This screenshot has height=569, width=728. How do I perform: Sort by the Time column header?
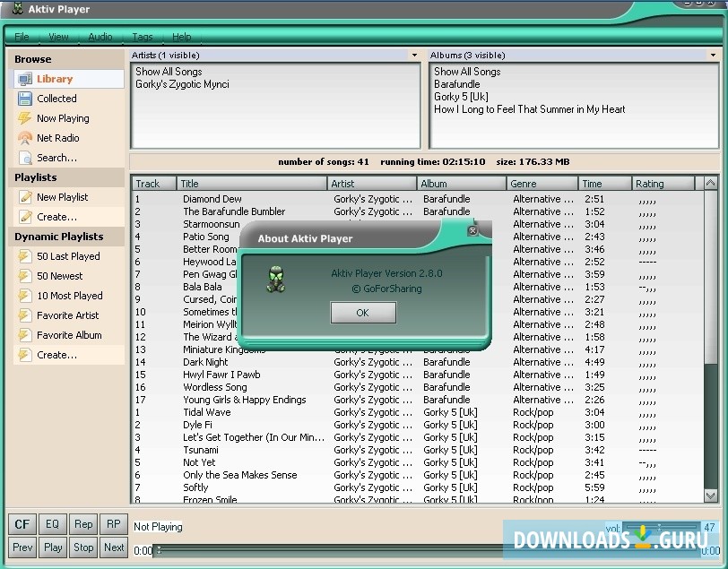point(605,184)
